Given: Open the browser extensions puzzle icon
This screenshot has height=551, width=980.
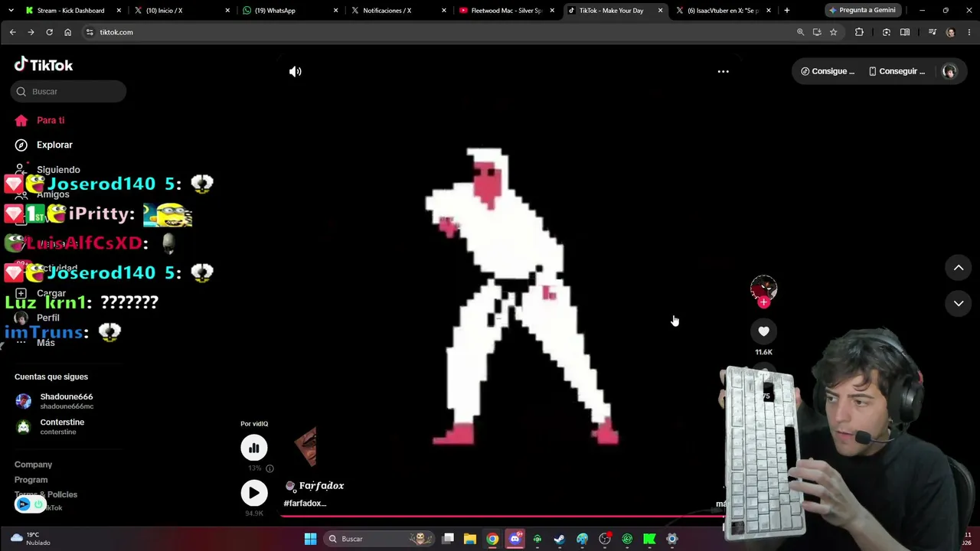Looking at the screenshot, I should (859, 32).
